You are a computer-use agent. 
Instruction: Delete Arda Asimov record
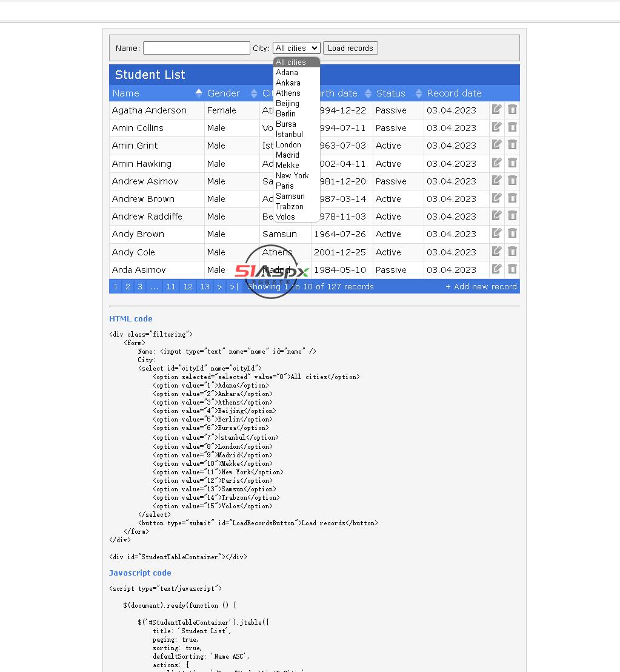(x=512, y=269)
